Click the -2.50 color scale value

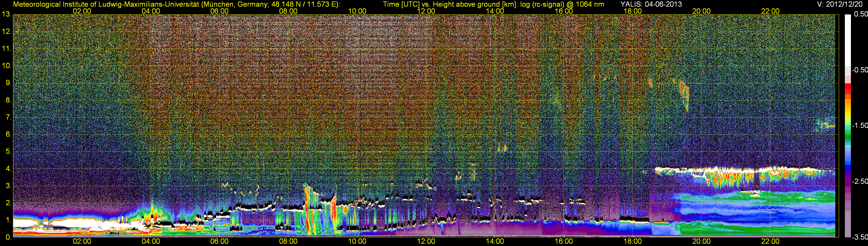click(860, 181)
